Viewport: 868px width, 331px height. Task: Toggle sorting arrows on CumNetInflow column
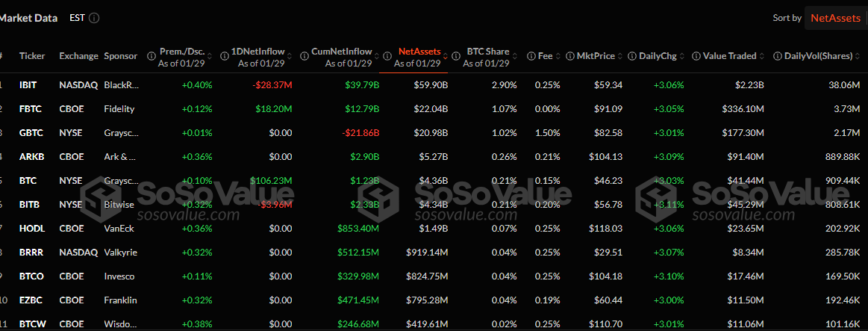[x=377, y=56]
